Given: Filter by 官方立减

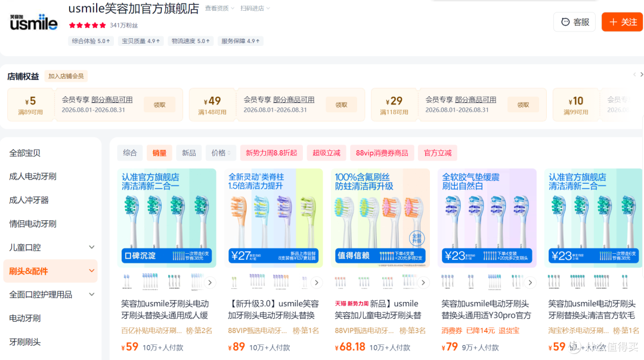Looking at the screenshot, I should [438, 153].
